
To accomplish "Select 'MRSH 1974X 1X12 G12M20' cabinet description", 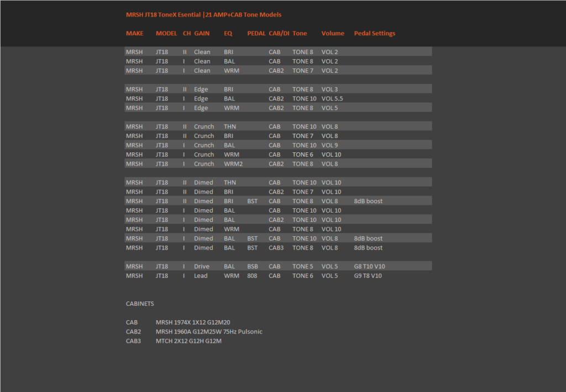I will pyautogui.click(x=193, y=322).
